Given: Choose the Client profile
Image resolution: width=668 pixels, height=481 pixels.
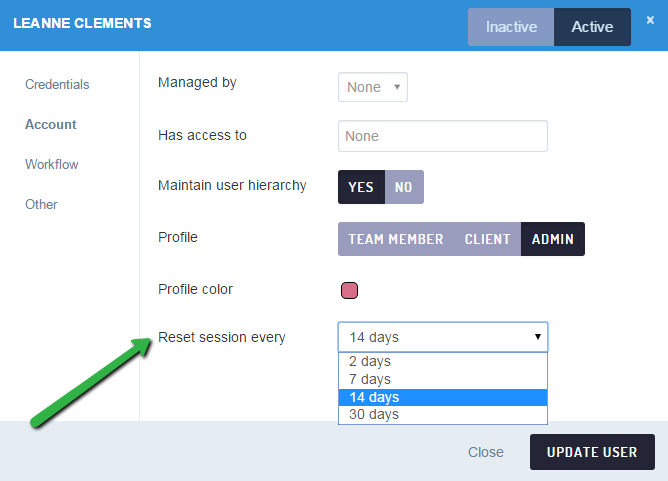Looking at the screenshot, I should pyautogui.click(x=487, y=239).
